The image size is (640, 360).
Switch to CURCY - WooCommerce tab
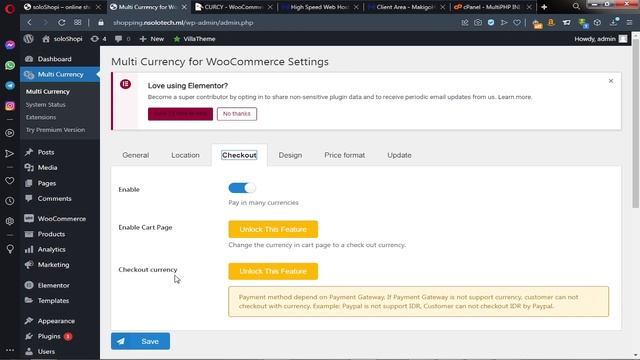pos(234,7)
